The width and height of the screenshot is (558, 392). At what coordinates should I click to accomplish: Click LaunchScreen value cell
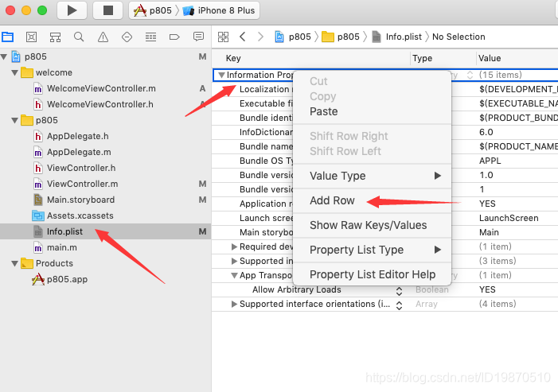point(509,218)
